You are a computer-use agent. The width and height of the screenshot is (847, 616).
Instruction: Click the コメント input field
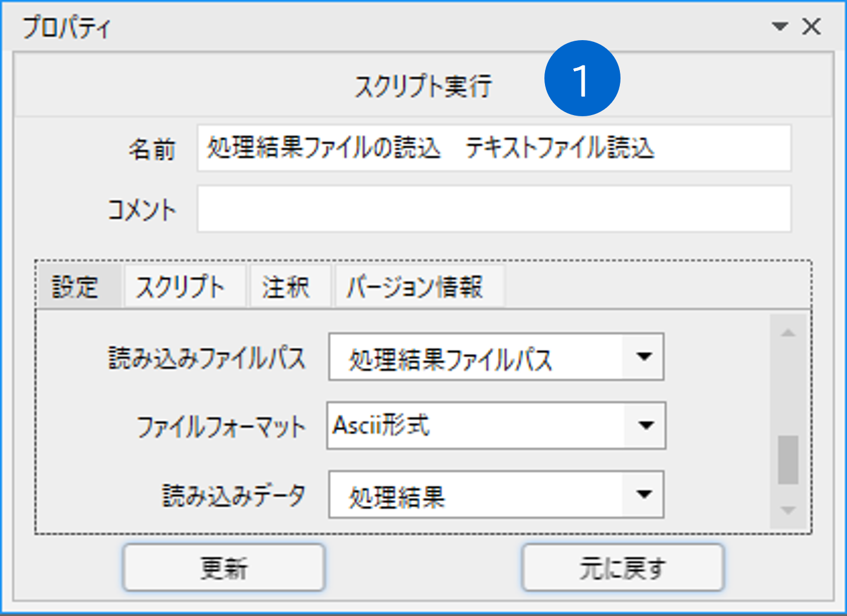pyautogui.click(x=494, y=209)
